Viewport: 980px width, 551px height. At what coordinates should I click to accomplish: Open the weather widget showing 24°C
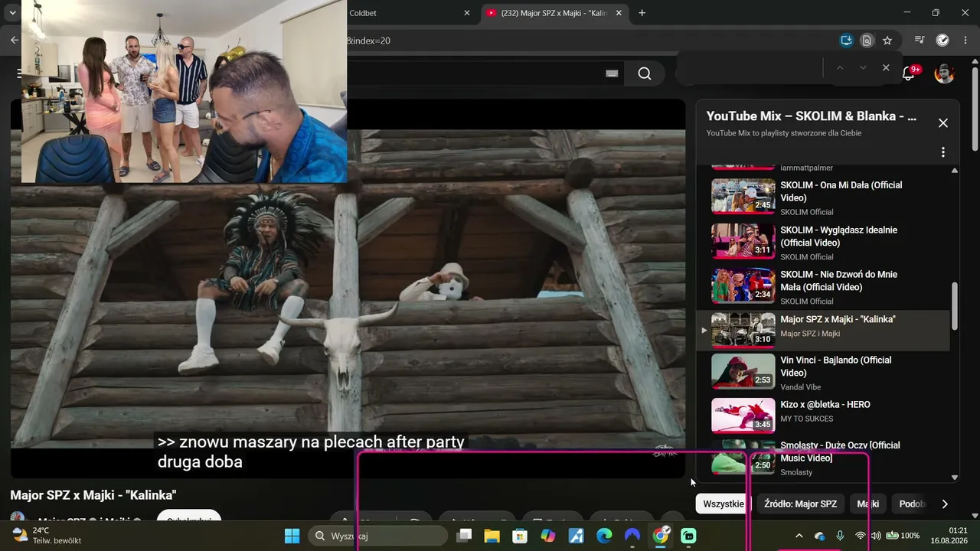[47, 536]
